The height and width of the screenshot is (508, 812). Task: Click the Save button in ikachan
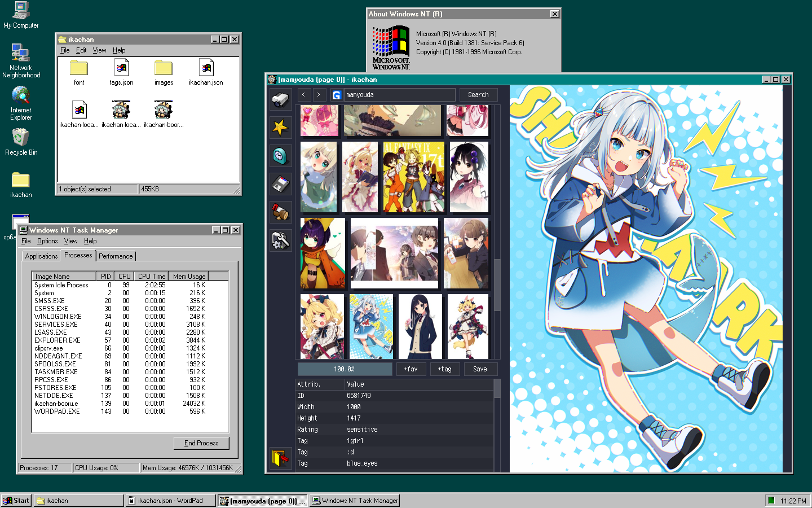pyautogui.click(x=480, y=369)
